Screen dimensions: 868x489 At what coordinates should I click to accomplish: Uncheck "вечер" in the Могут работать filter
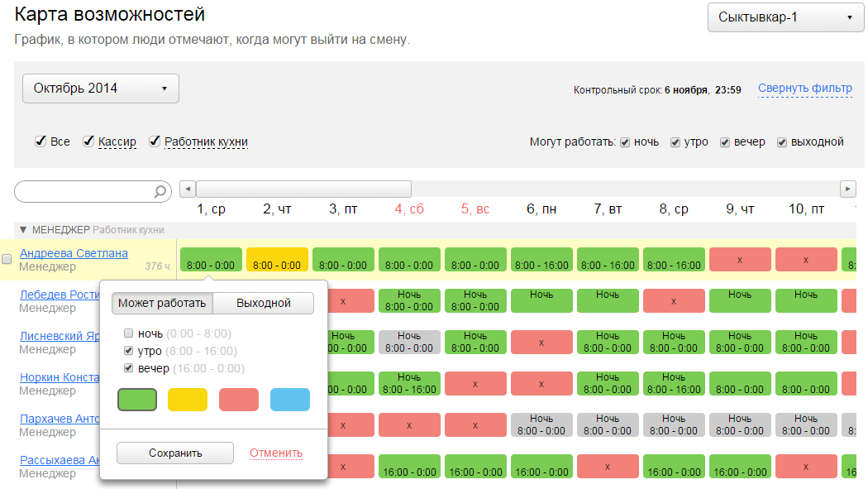pyautogui.click(x=725, y=142)
